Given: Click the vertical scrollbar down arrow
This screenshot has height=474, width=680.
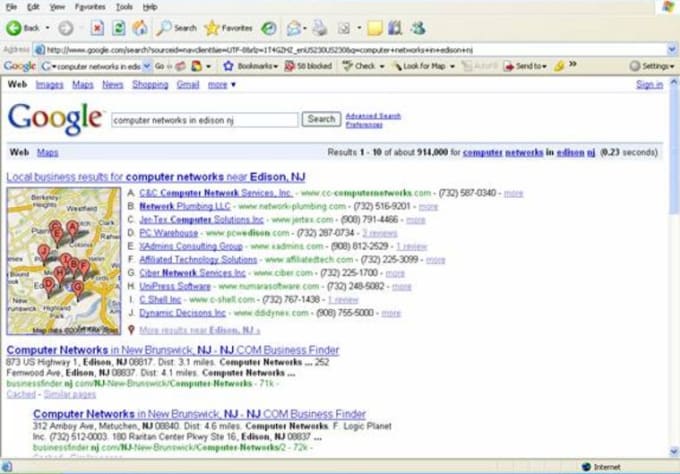Looking at the screenshot, I should (673, 451).
